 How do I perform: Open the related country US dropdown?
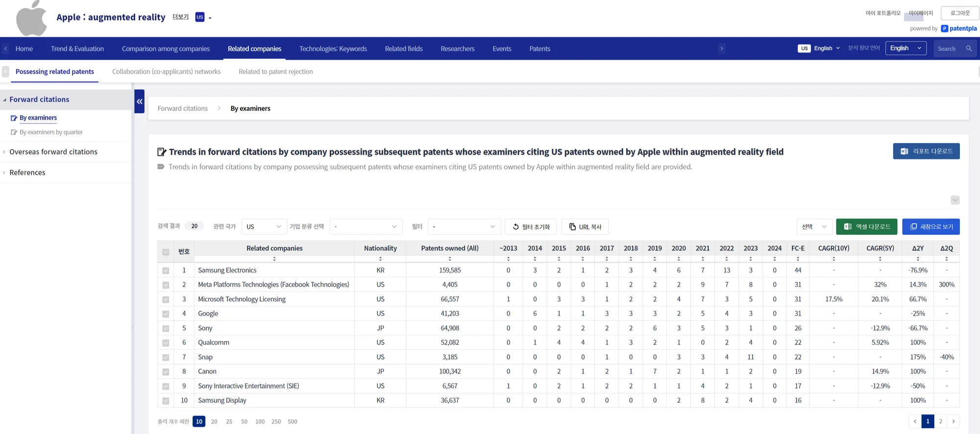click(x=264, y=227)
